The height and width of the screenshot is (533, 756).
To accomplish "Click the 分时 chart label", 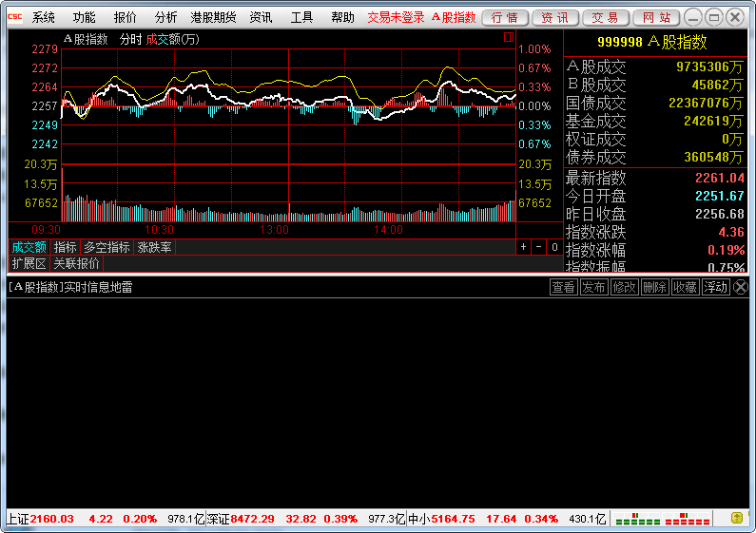I will coord(130,40).
